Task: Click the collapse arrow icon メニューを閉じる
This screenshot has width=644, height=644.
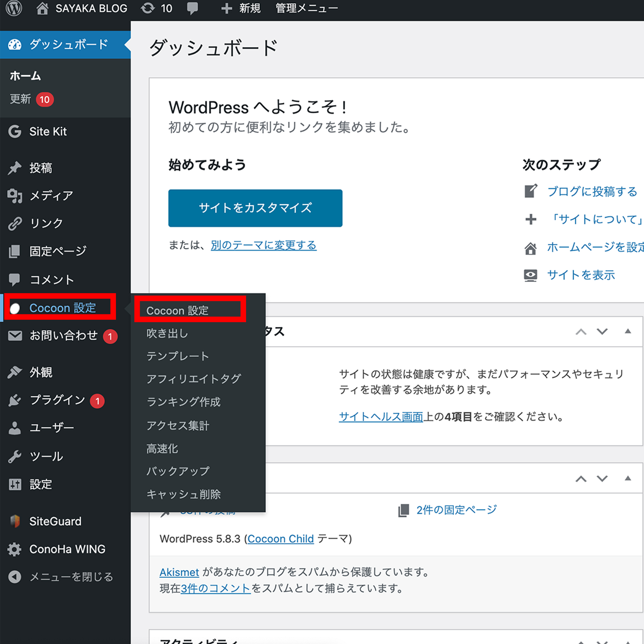Action: tap(15, 577)
